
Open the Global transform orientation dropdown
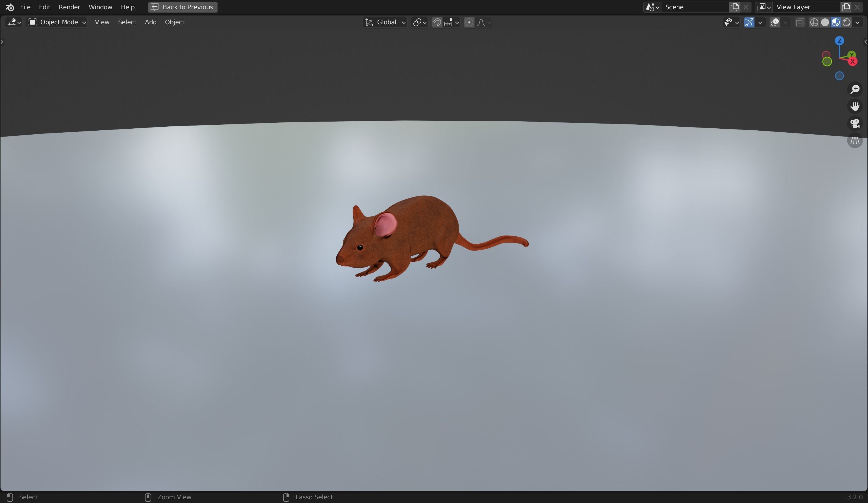(x=385, y=22)
